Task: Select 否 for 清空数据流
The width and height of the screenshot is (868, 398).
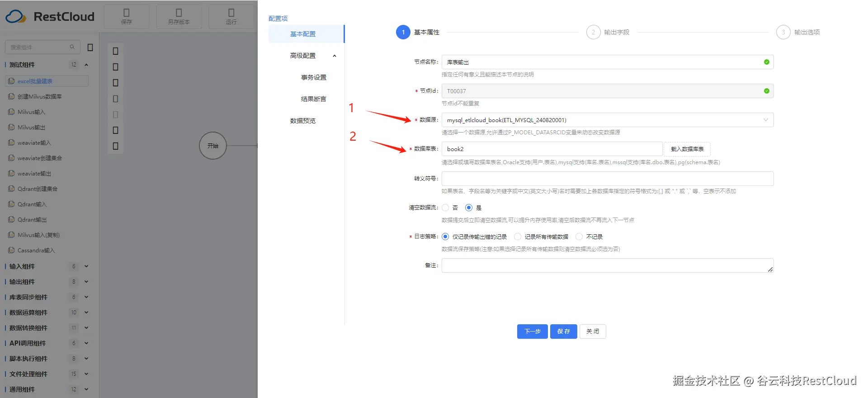Action: tap(445, 208)
